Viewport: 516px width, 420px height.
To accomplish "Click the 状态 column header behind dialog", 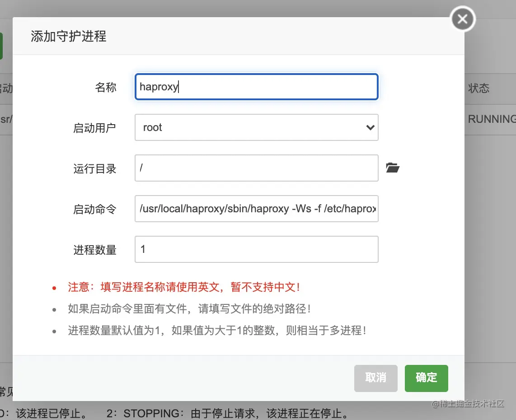I will [479, 88].
